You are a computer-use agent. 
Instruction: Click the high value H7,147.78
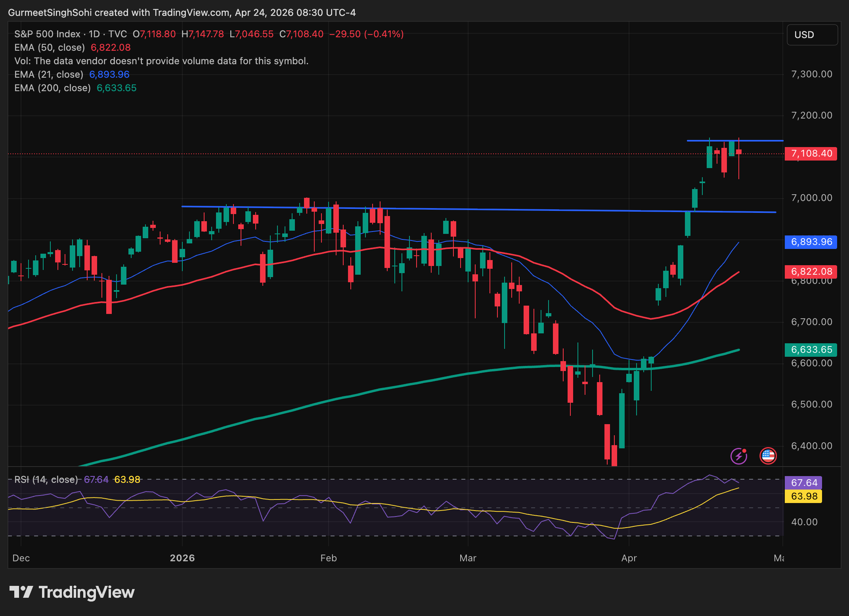203,34
